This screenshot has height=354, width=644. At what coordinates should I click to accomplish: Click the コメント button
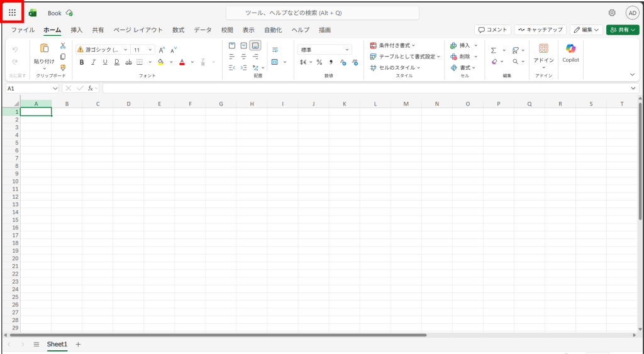[492, 30]
